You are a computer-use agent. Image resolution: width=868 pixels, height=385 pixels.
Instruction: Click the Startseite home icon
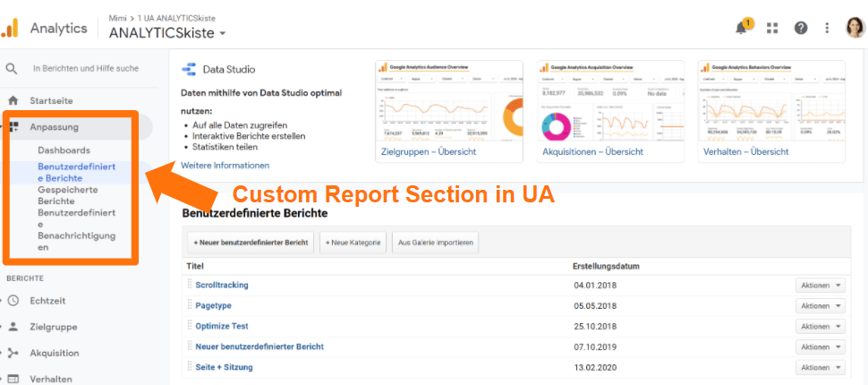tap(13, 101)
